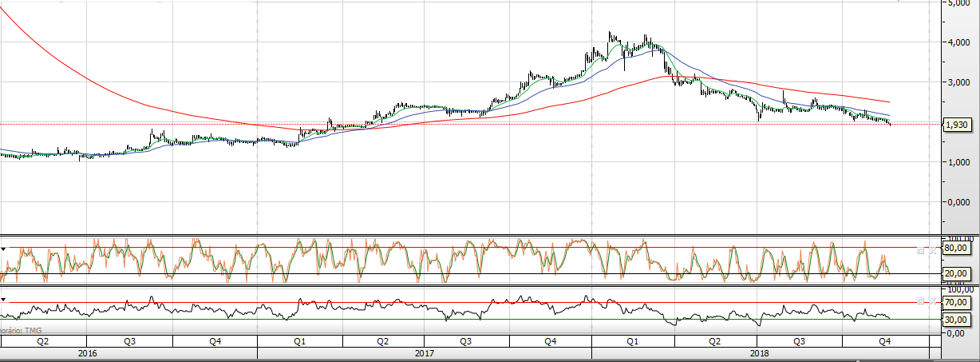Maximize the RSI indicator panel
This screenshot has height=362, width=980.
coord(921,301)
